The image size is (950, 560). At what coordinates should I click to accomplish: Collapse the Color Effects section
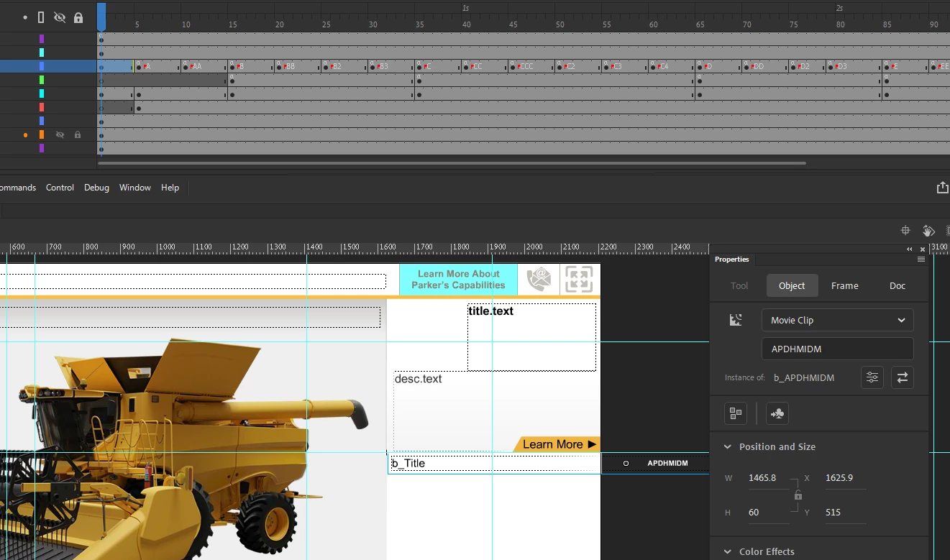(x=728, y=551)
